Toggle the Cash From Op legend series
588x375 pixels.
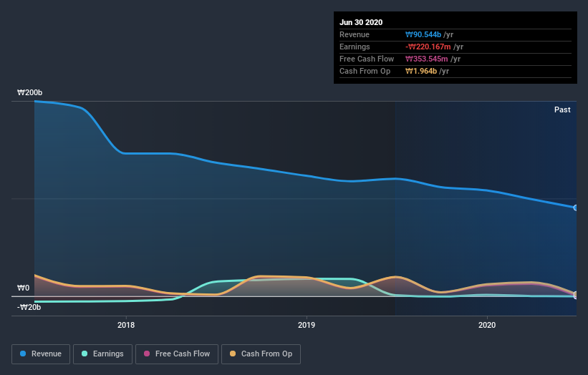tap(261, 354)
